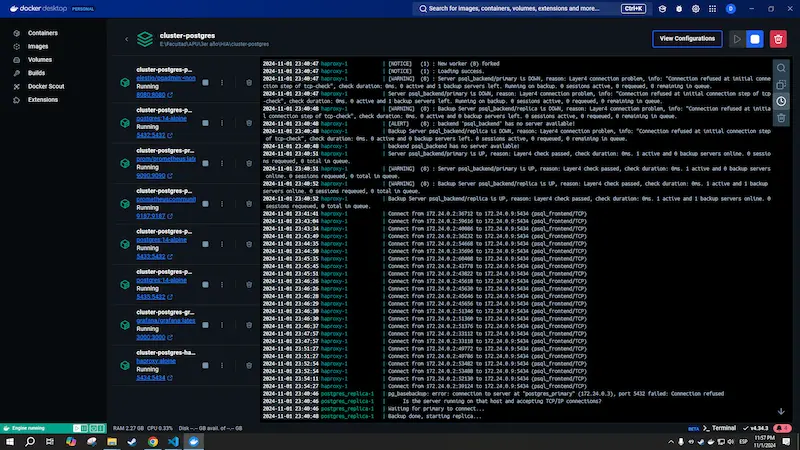Jump to bottom of logs arrow

tap(781, 411)
